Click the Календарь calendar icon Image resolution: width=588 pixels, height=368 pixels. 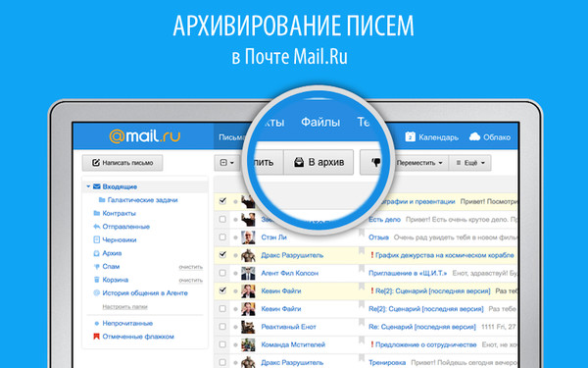[x=410, y=136]
